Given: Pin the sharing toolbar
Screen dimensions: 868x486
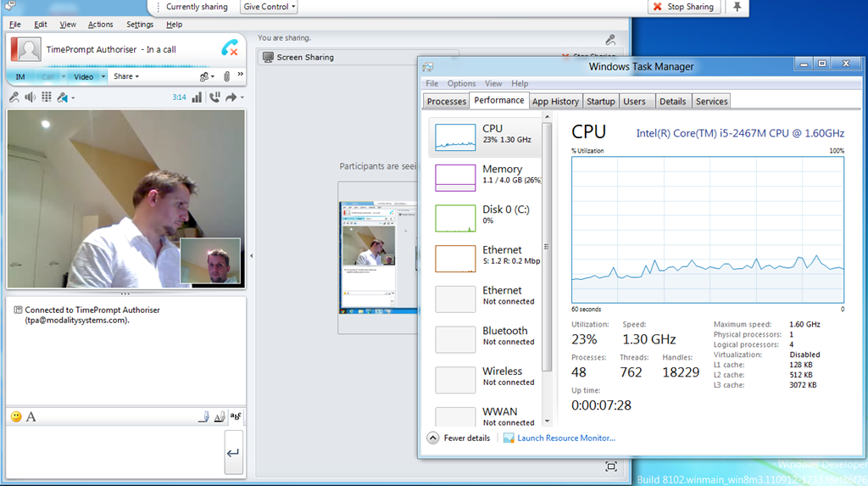Looking at the screenshot, I should click(x=737, y=7).
